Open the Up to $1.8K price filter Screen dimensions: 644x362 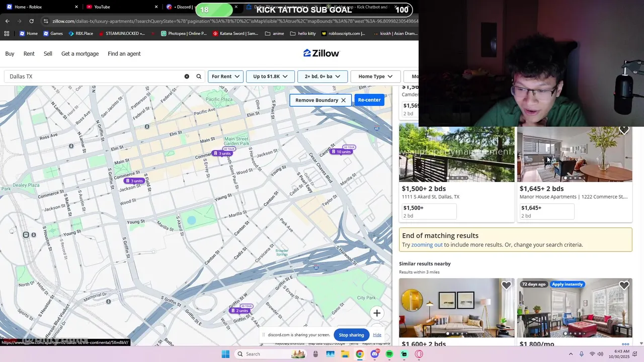[270, 76]
